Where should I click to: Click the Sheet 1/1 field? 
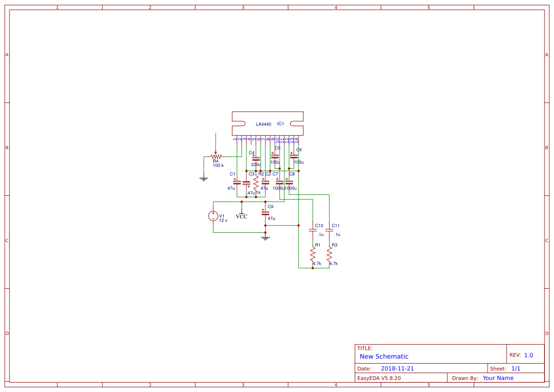pos(516,368)
